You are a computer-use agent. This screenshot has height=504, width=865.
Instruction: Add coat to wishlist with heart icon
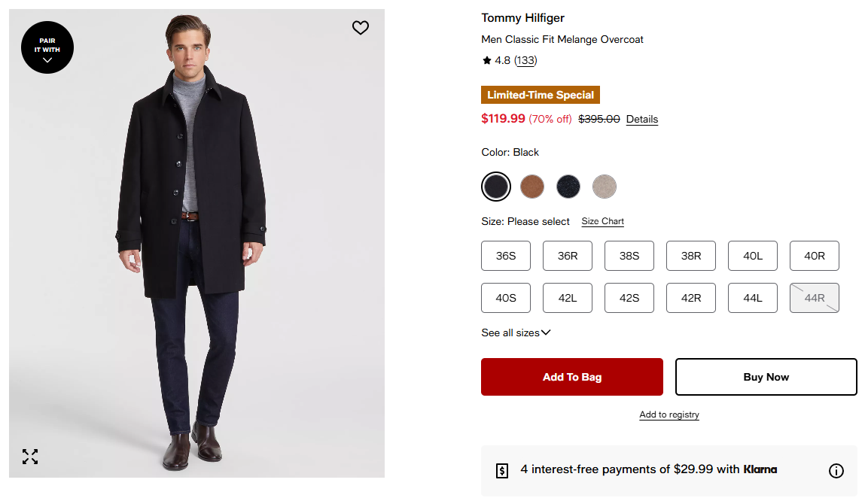coord(361,28)
